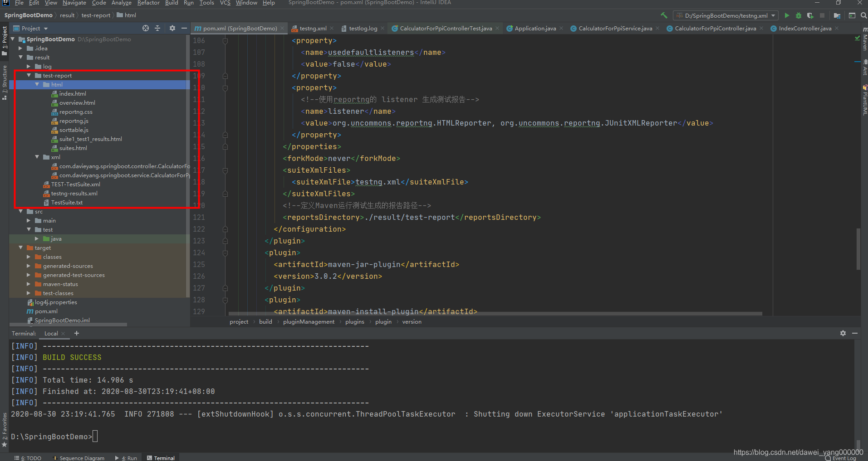Expand the generated-sources folder
Screen dimensions: 868x461
coord(29,266)
